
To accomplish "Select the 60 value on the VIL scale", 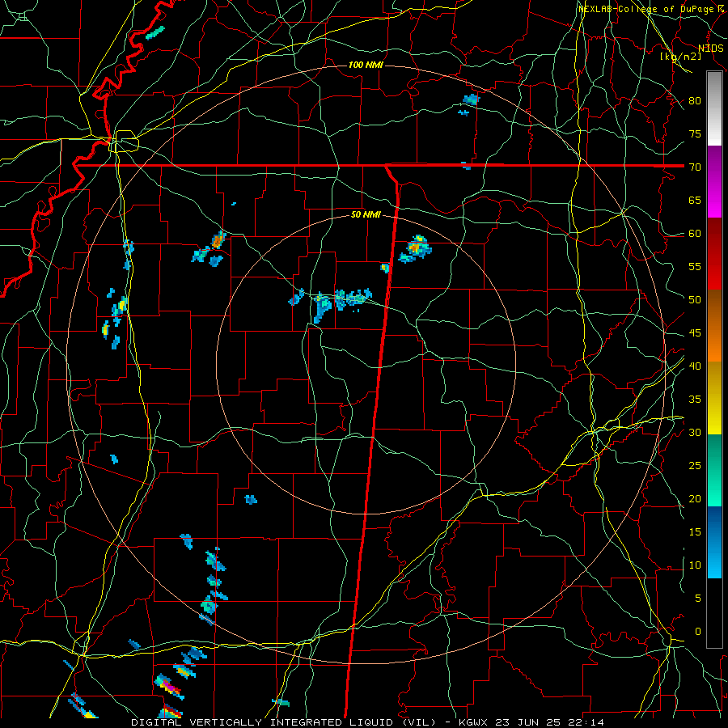I will 695,234.
